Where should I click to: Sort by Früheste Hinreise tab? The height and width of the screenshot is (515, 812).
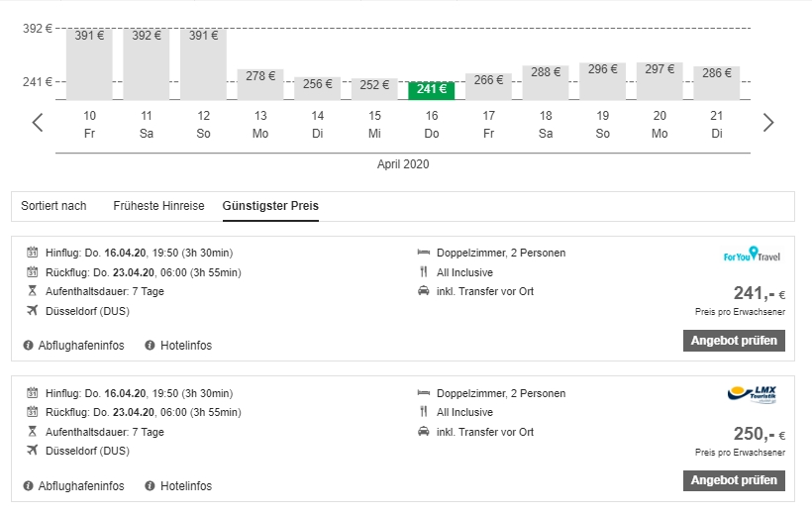point(158,206)
